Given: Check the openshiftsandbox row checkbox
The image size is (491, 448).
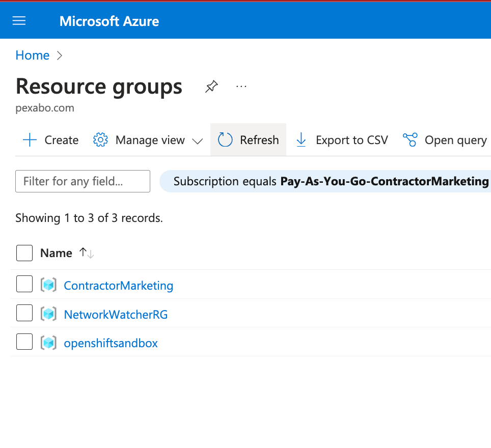Looking at the screenshot, I should 24,342.
